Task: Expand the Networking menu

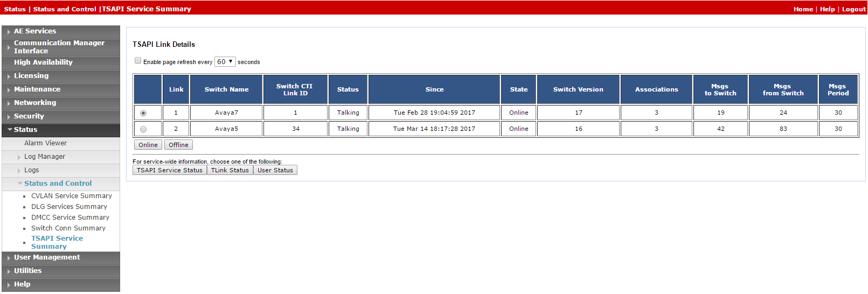Action: [61, 103]
